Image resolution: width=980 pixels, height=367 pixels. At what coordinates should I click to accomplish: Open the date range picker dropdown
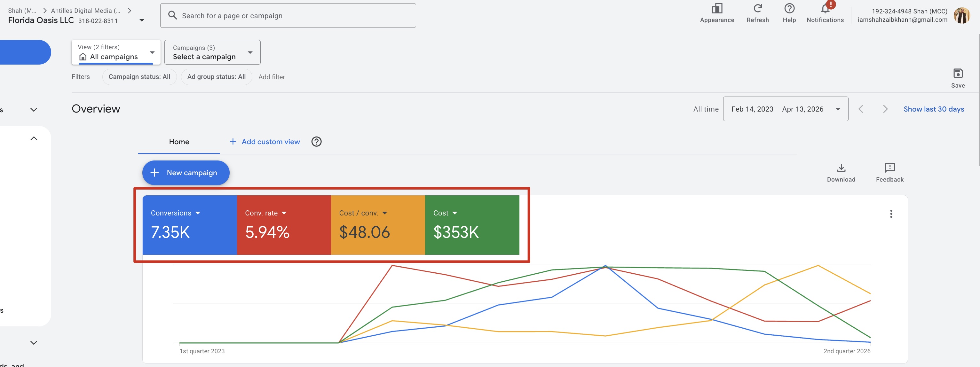coord(785,109)
